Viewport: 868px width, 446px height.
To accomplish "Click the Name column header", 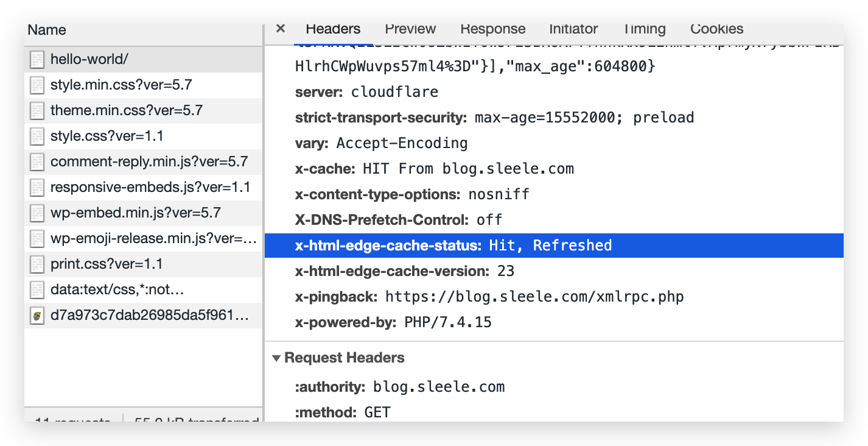I will click(47, 30).
